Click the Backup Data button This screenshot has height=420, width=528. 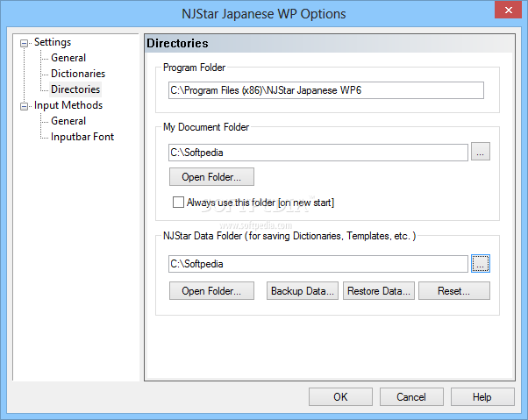pyautogui.click(x=302, y=291)
